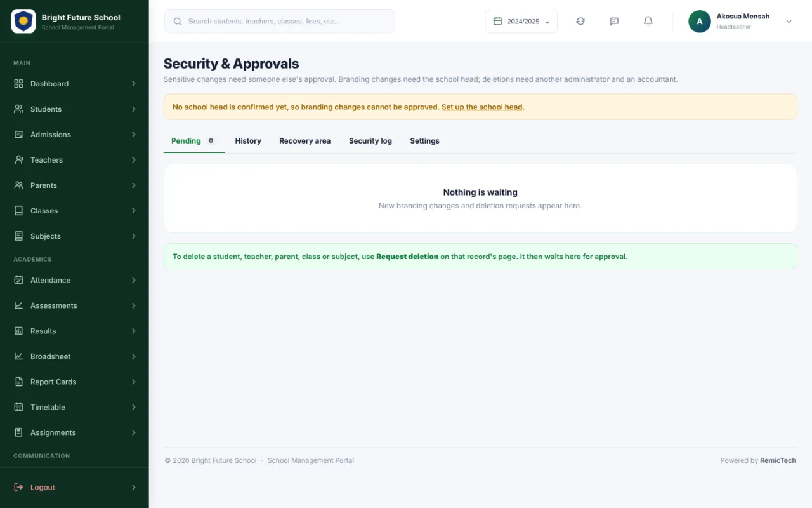The height and width of the screenshot is (508, 812).
Task: Click the Subjects sidebar icon
Action: (18, 236)
